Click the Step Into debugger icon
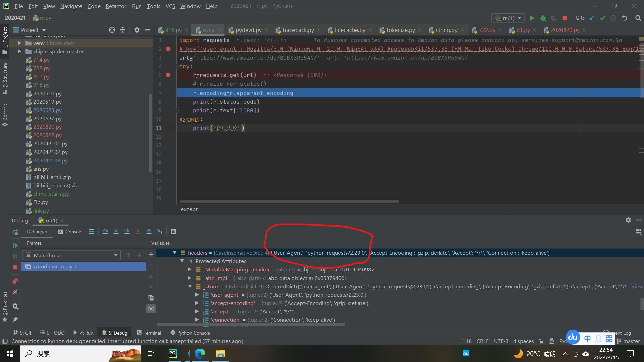The width and height of the screenshot is (644, 362). coord(116,232)
